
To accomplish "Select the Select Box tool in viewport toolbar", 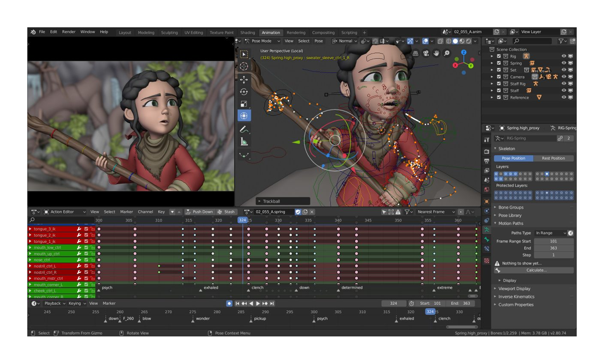I will click(244, 54).
